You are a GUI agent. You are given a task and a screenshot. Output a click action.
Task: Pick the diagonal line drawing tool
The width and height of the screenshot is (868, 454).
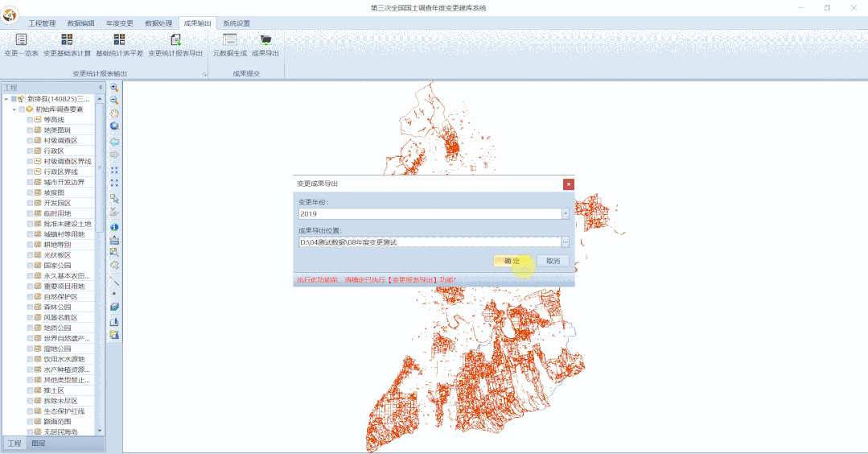[114, 281]
